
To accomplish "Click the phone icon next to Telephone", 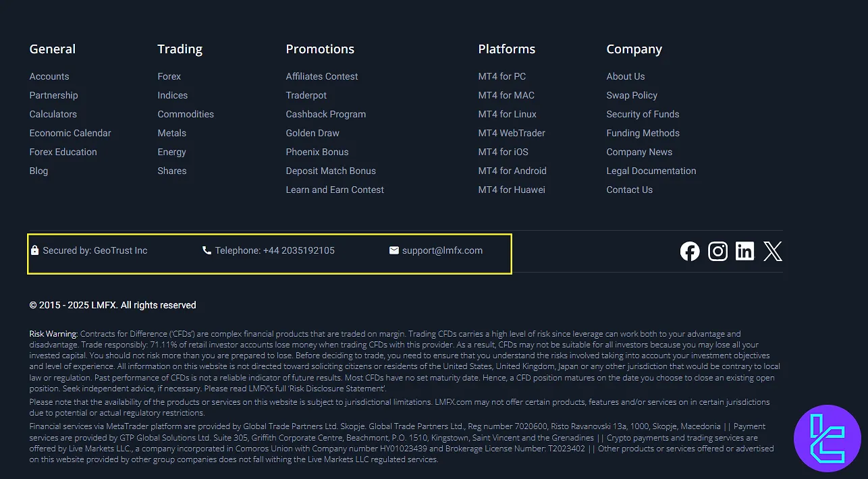I will pos(207,250).
